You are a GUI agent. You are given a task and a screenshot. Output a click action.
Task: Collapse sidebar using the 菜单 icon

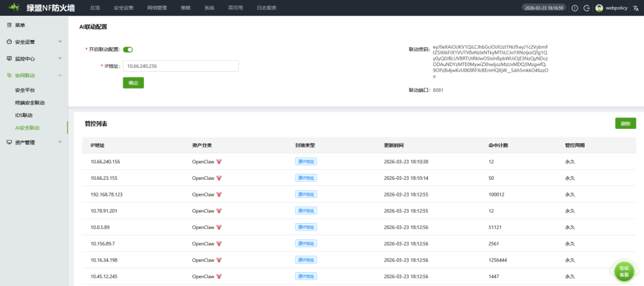tap(9, 25)
